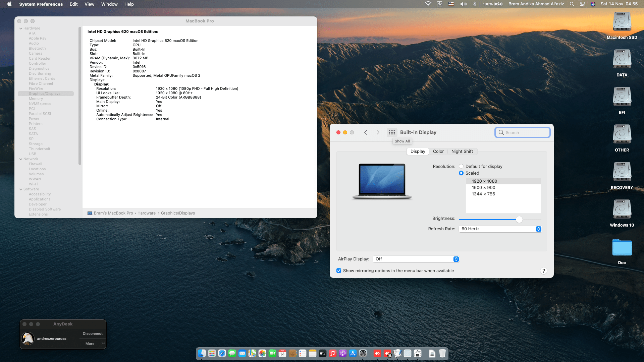Click the Disconnect button in AnyDesk
644x362 pixels.
(x=93, y=333)
